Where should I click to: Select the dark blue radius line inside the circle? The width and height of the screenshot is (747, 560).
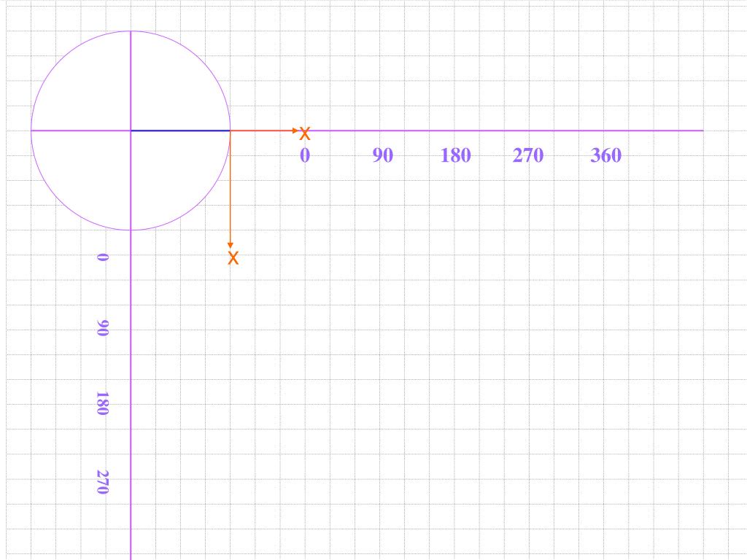(x=181, y=131)
